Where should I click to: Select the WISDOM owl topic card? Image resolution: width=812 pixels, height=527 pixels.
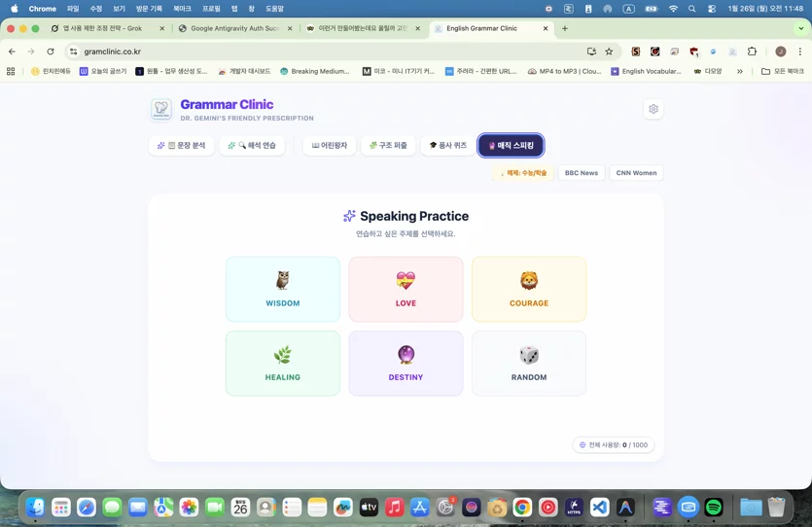pos(283,289)
